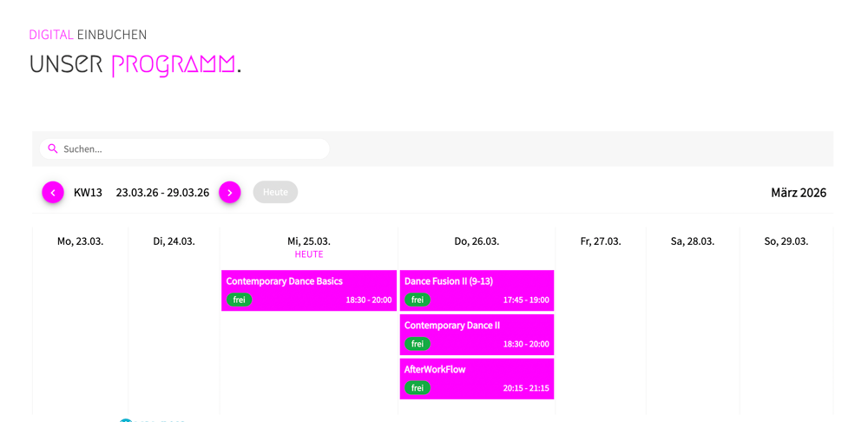The image size is (868, 422).
Task: Go to next week with arrow button
Action: (229, 192)
